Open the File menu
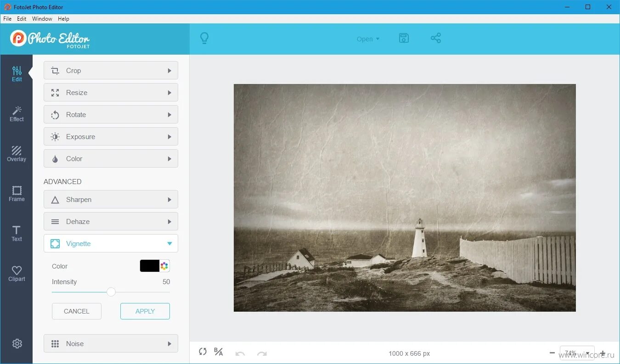This screenshot has height=364, width=620. (7, 19)
